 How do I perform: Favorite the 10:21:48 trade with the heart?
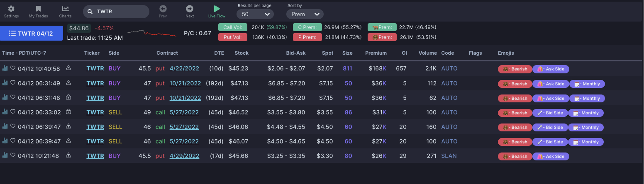[13, 155]
